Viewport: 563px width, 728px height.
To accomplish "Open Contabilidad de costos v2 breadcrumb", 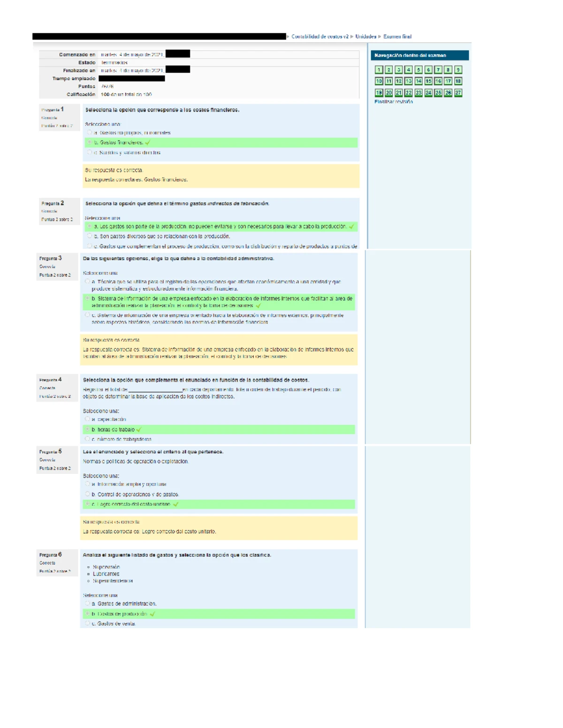I will (x=320, y=37).
